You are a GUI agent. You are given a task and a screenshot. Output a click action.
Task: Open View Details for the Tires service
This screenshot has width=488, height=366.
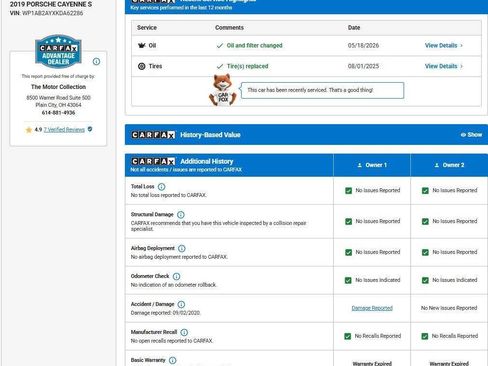coord(441,66)
